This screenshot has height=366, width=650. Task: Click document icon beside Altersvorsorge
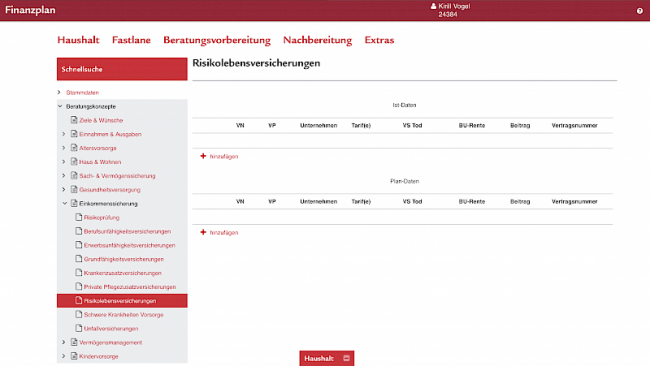(x=74, y=148)
